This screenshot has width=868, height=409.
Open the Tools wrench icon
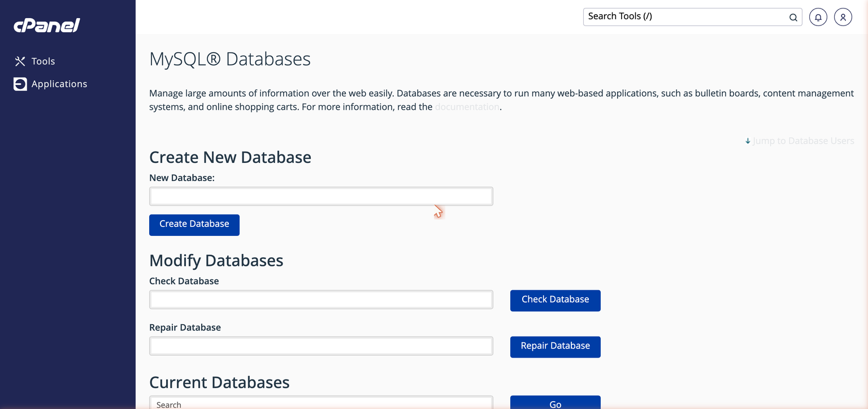[x=20, y=61]
